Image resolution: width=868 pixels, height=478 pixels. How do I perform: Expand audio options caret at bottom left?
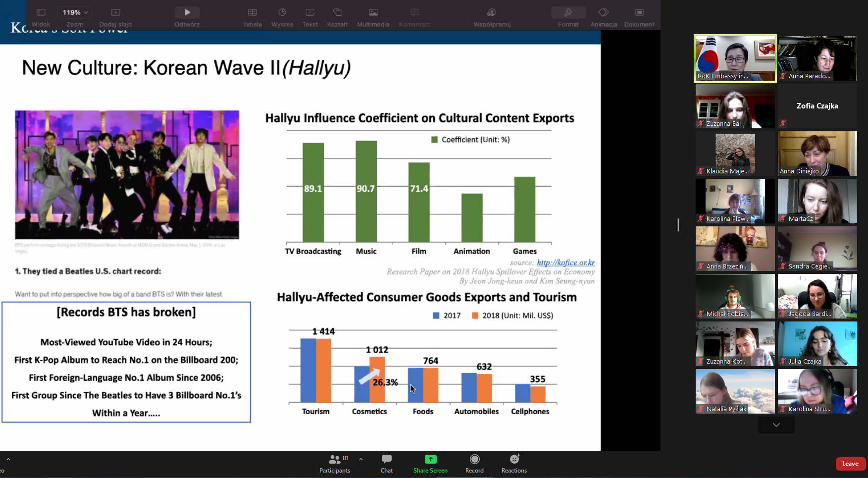(8, 459)
